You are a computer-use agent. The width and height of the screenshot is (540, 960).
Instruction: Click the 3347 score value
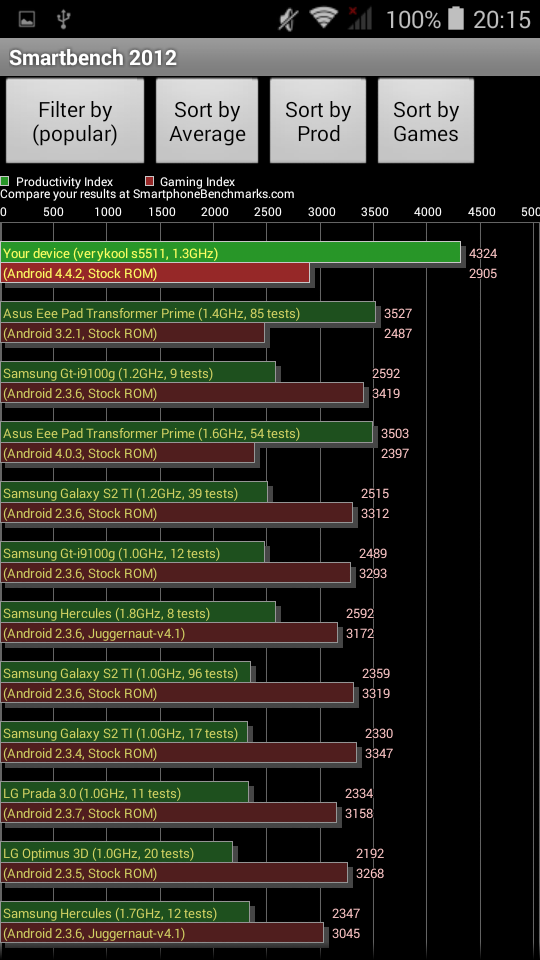coord(379,754)
